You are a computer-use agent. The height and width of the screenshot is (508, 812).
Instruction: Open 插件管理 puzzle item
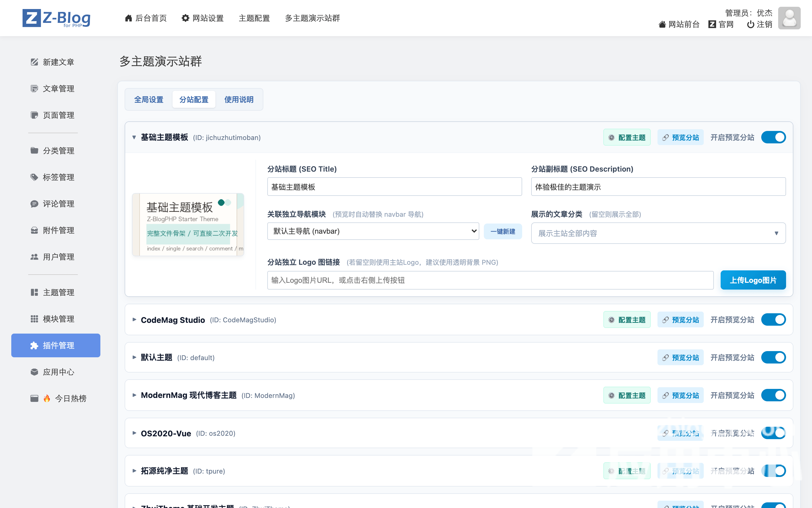56,345
